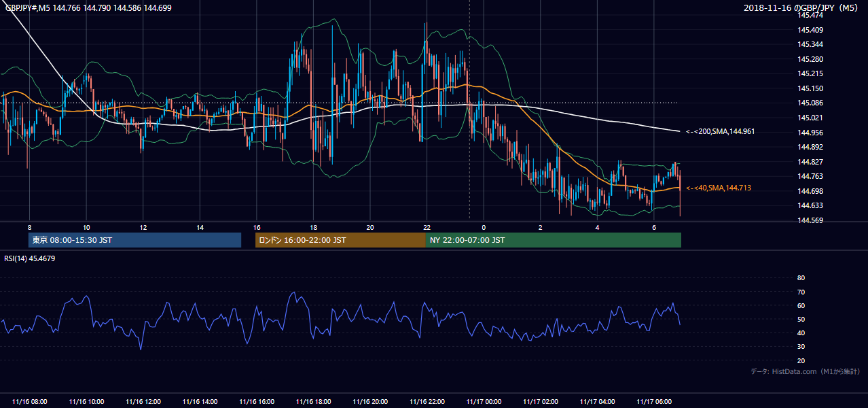868x408 pixels.
Task: Click hour tick 16 under the price chart
Action: coord(257,227)
